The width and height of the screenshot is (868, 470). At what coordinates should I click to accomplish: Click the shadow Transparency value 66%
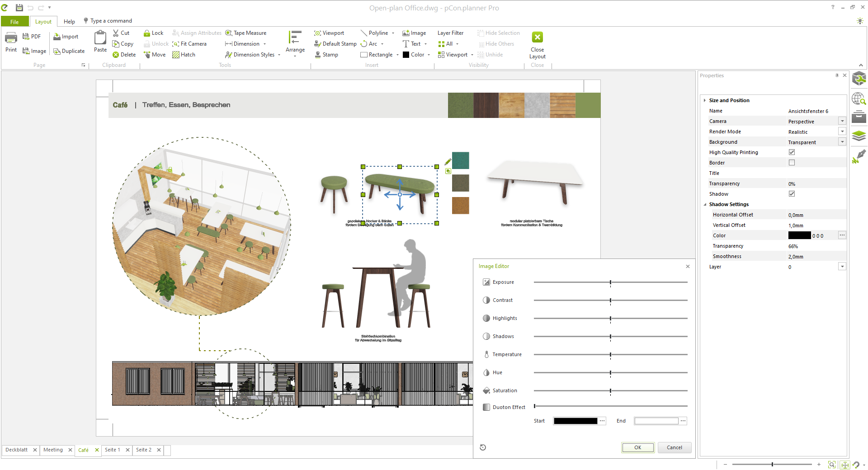point(793,246)
